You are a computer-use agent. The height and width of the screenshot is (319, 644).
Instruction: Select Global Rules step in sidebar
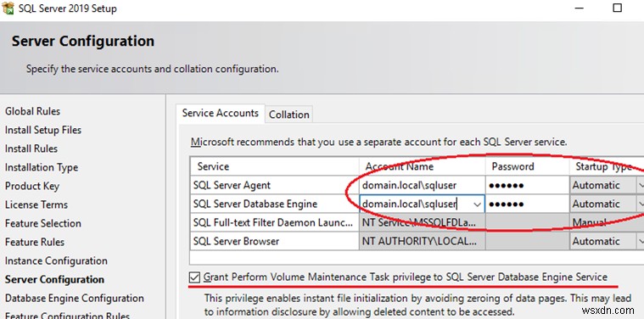point(32,111)
